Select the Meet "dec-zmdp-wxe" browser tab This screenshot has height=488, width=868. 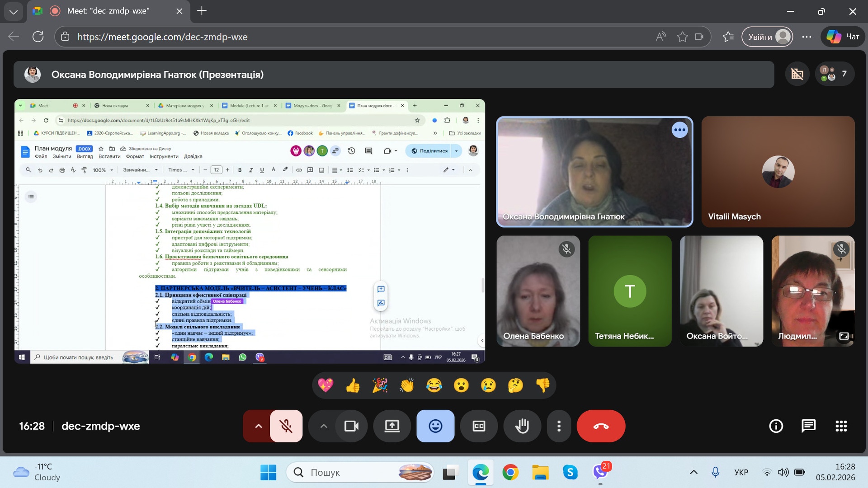108,11
